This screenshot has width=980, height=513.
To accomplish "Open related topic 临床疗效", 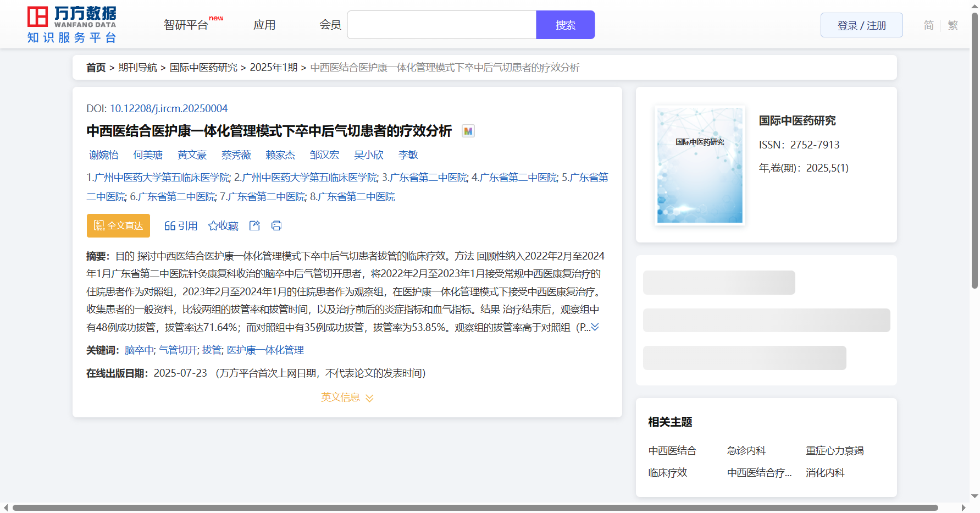I will pos(668,473).
